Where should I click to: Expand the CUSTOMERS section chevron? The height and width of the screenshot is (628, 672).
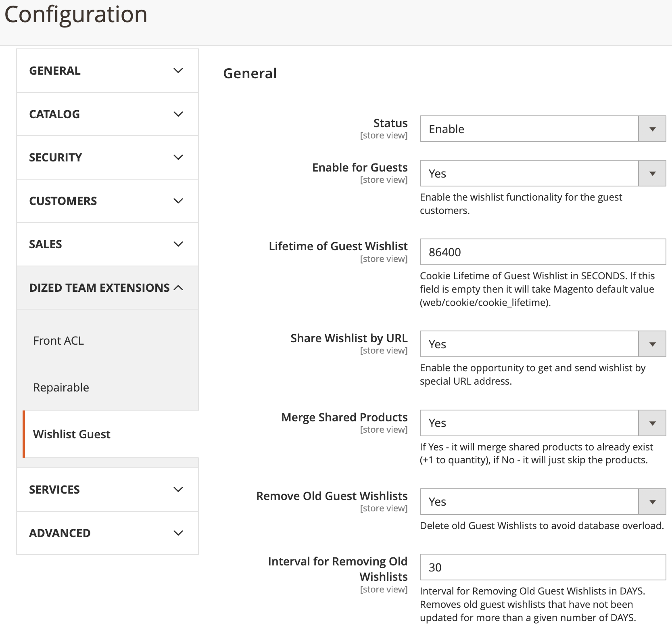[x=178, y=201]
